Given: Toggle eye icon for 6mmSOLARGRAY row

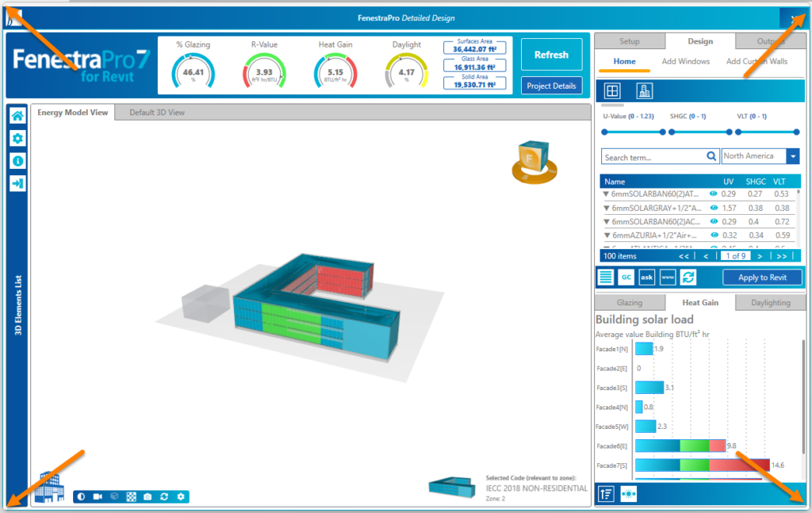Looking at the screenshot, I should 714,208.
